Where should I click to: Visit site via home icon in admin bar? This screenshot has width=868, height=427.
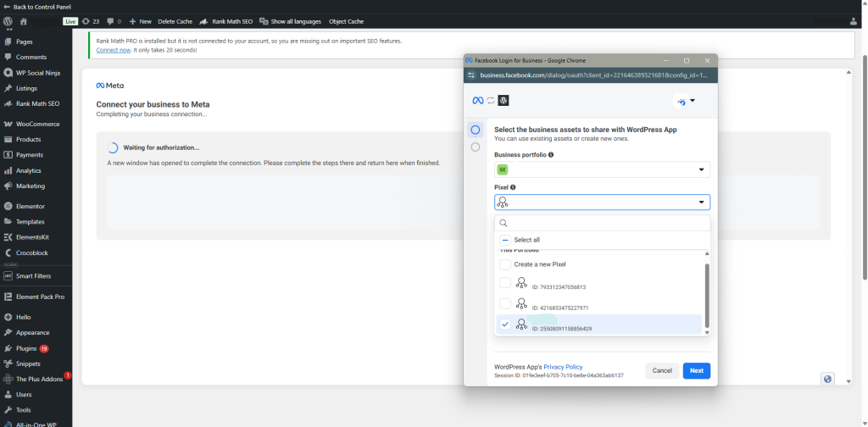click(23, 21)
